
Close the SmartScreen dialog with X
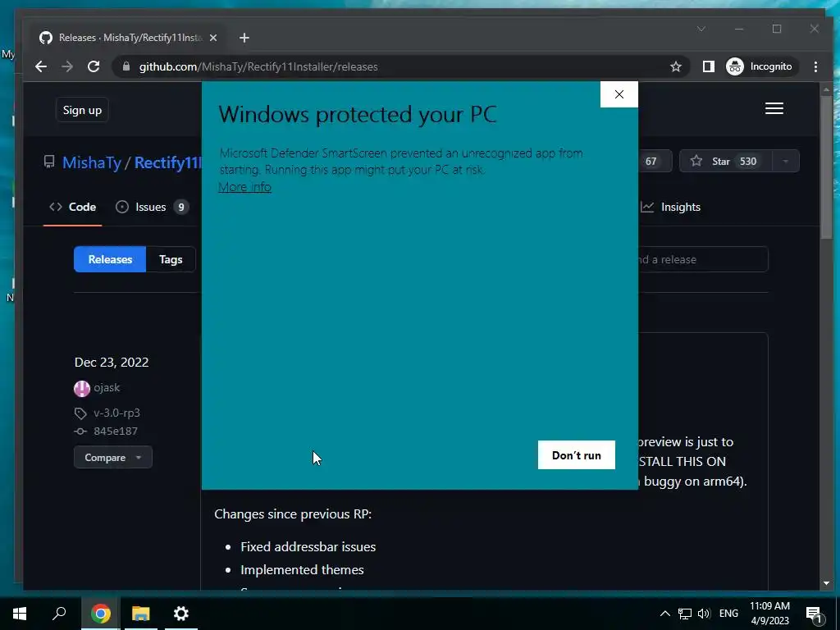point(619,94)
